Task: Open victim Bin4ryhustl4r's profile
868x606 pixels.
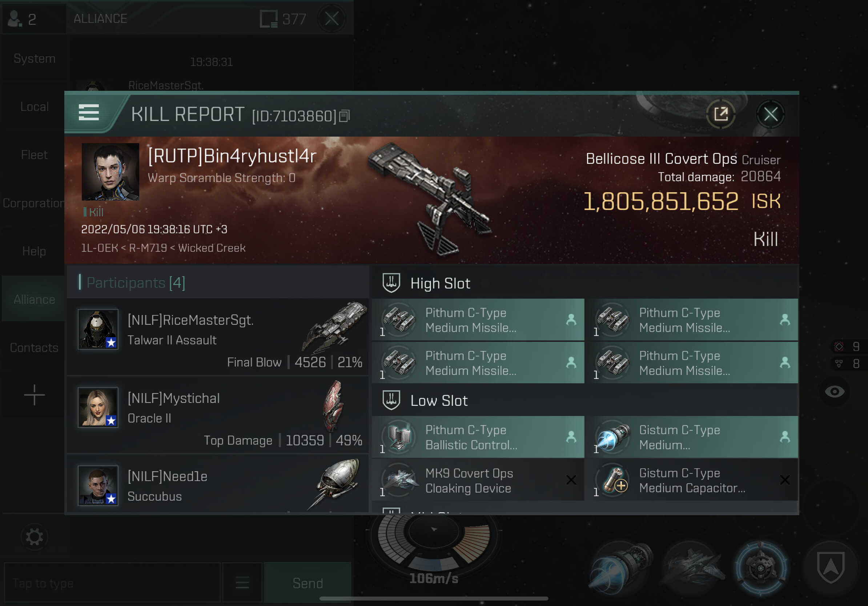Action: click(x=110, y=172)
